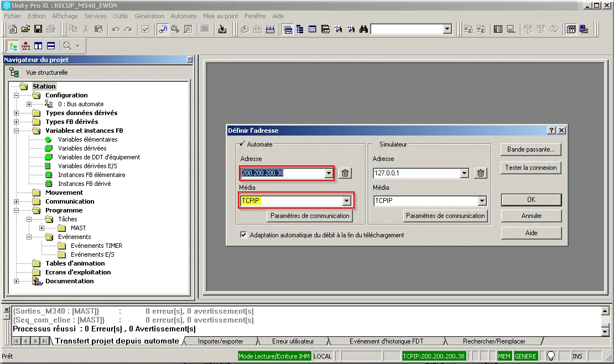Click the New project toolbar icon
This screenshot has height=364, width=614.
[13, 29]
